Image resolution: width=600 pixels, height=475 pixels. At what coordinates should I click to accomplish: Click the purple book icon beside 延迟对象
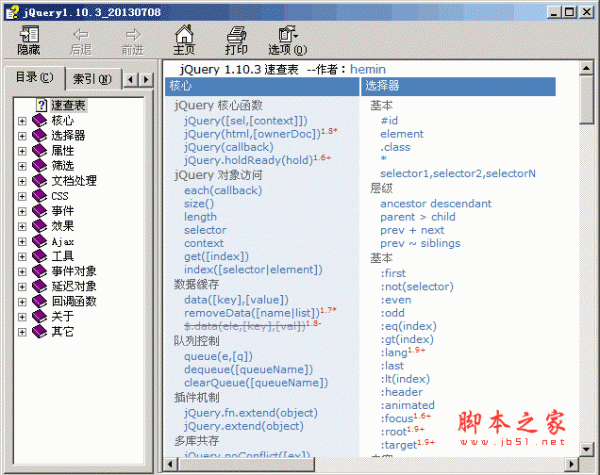click(x=39, y=286)
